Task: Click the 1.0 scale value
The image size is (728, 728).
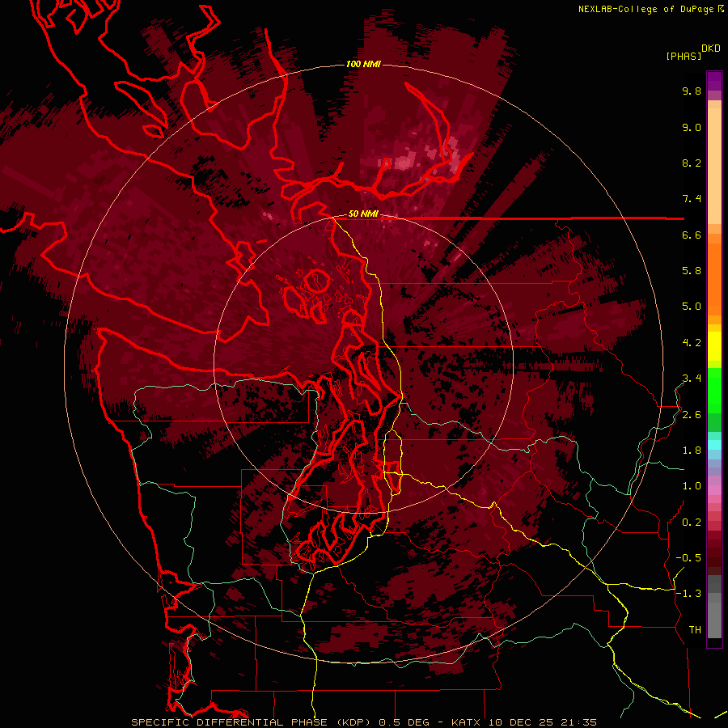Action: coord(692,486)
